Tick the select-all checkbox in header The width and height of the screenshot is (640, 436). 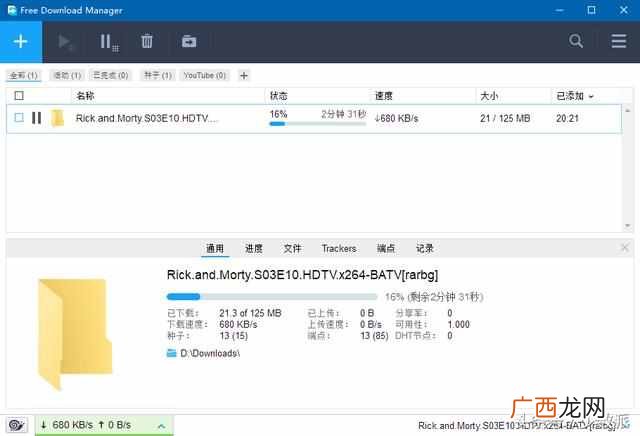click(x=19, y=96)
